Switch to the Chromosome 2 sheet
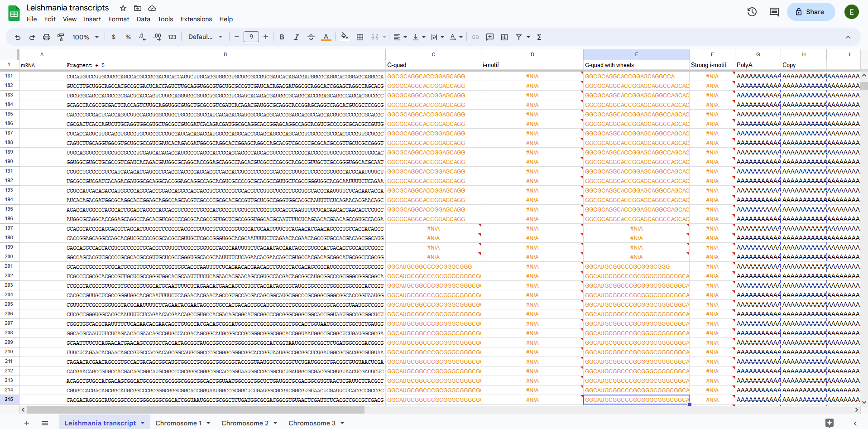 [245, 423]
